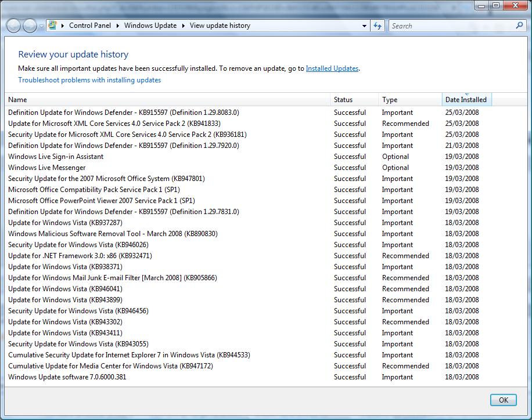Select Windows Live Messenger entry
Image resolution: width=532 pixels, height=420 pixels.
click(47, 168)
